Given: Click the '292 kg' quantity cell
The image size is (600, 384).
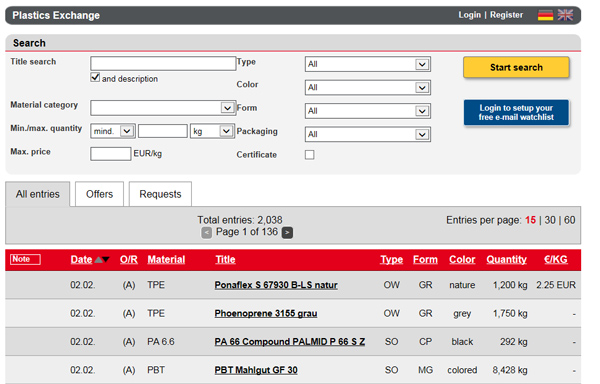Looking at the screenshot, I should coord(514,342).
